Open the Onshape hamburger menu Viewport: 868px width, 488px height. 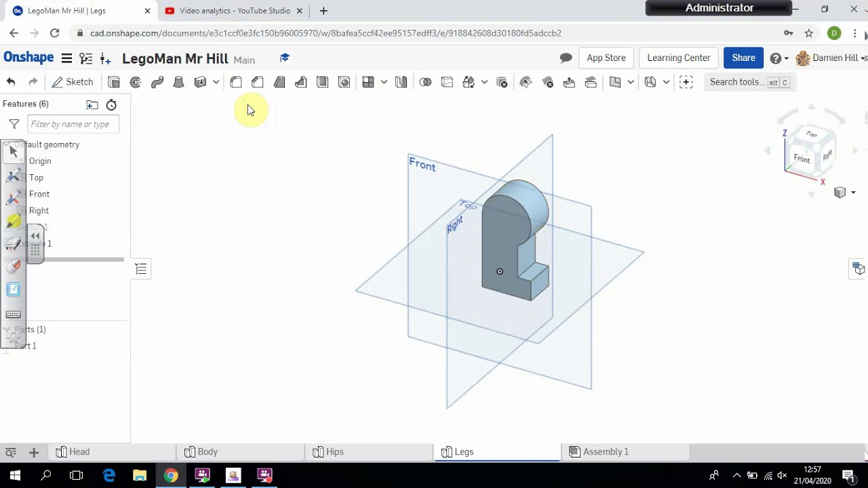point(66,58)
